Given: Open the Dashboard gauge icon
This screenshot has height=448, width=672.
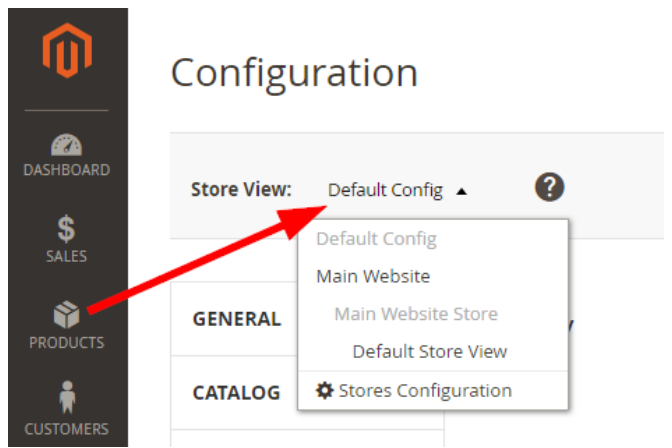Looking at the screenshot, I should coord(66,146).
